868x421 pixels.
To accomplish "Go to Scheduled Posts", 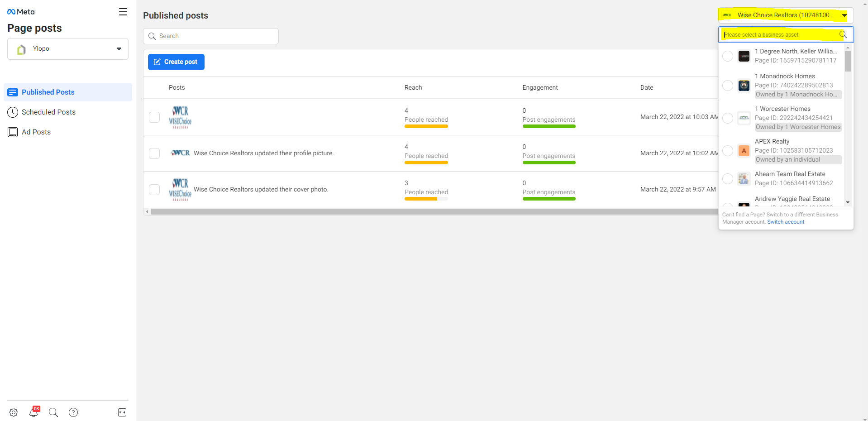I will [x=48, y=112].
